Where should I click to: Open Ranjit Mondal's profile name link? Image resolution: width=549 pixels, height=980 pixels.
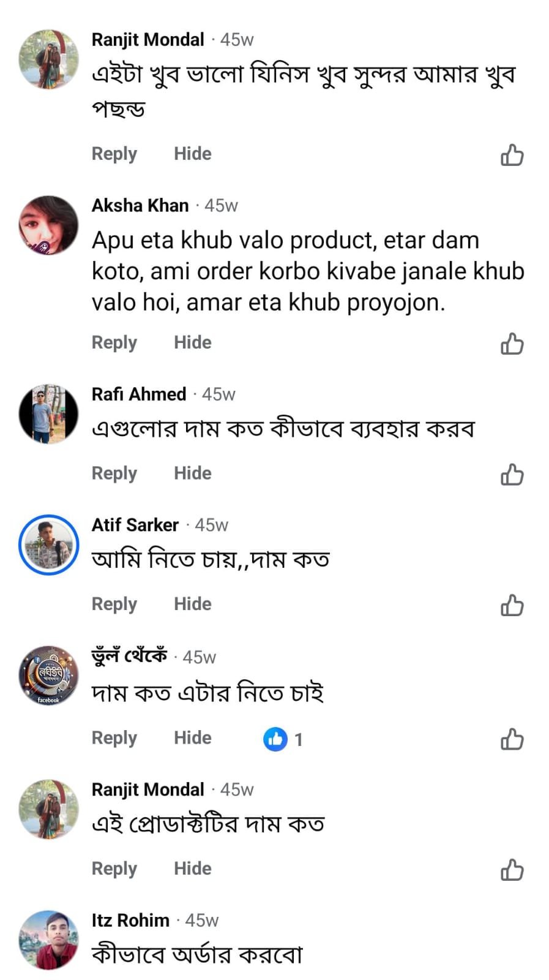tap(148, 40)
